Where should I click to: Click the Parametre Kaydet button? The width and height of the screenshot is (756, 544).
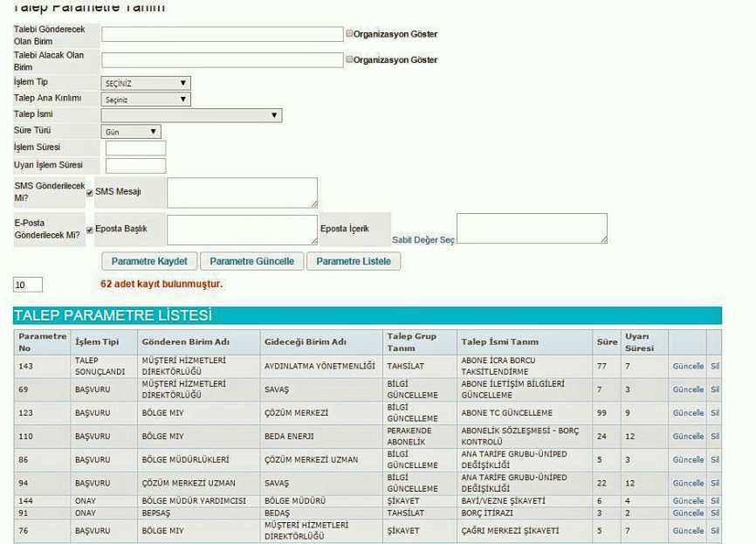coord(149,261)
